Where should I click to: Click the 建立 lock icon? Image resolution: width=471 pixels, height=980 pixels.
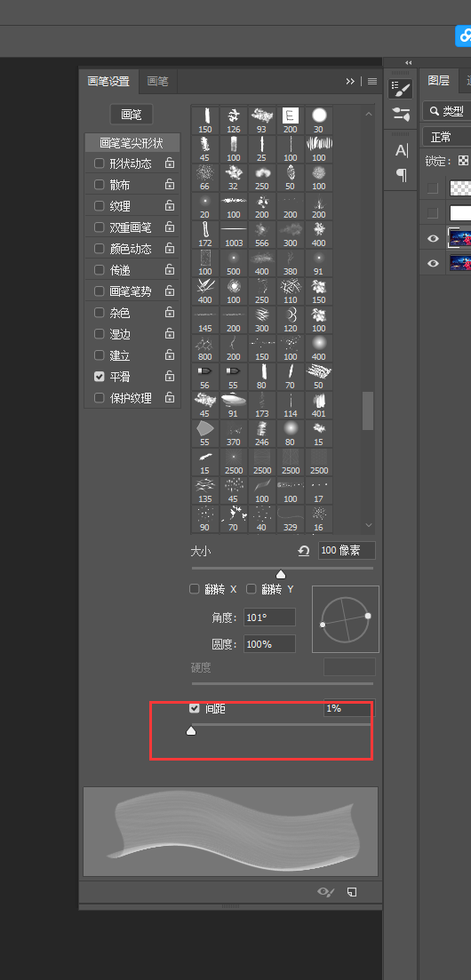tap(170, 355)
